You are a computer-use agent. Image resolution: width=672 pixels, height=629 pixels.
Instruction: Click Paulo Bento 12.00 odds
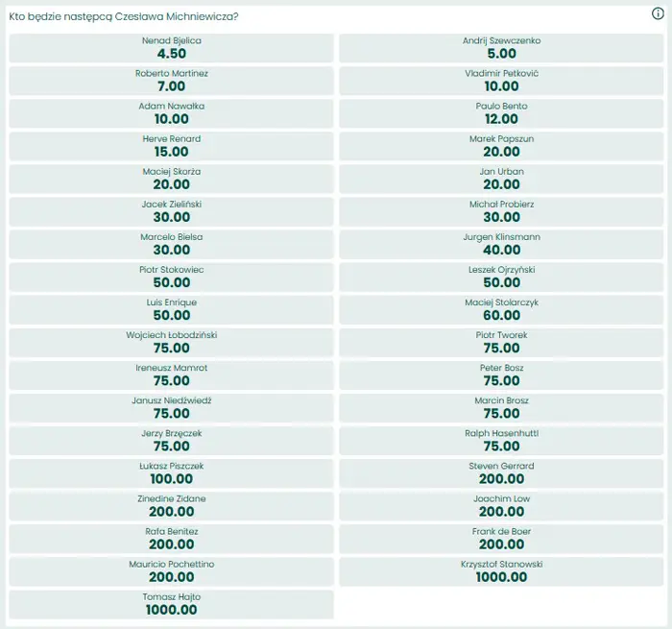[x=502, y=114]
